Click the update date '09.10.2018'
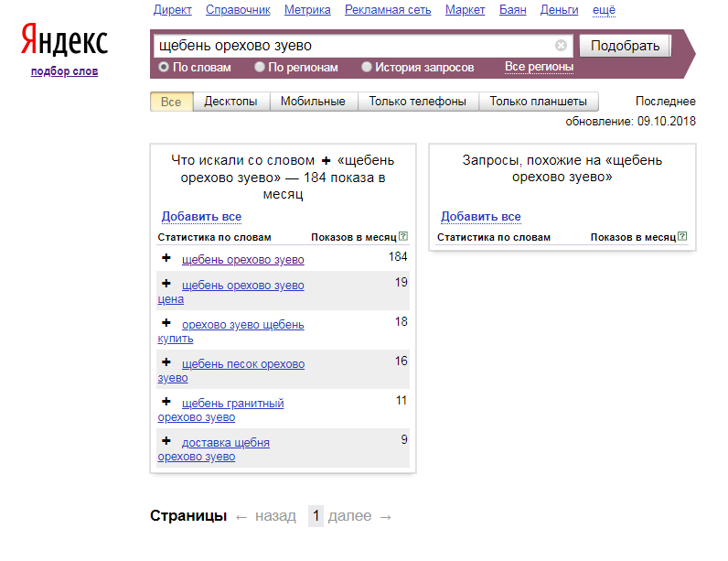The width and height of the screenshot is (728, 561). click(666, 121)
